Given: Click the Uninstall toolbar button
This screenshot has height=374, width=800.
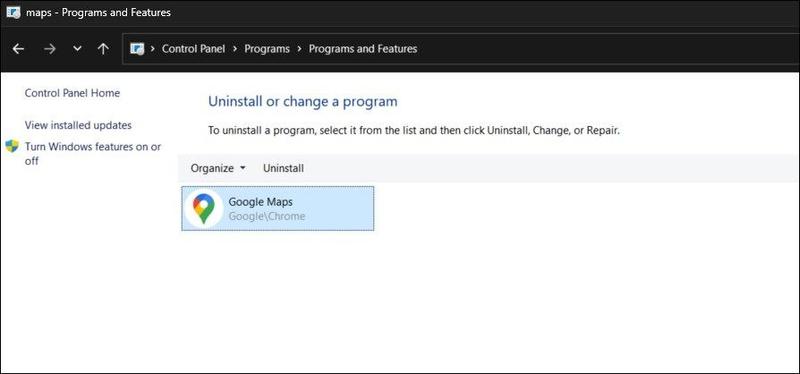Looking at the screenshot, I should coord(283,168).
